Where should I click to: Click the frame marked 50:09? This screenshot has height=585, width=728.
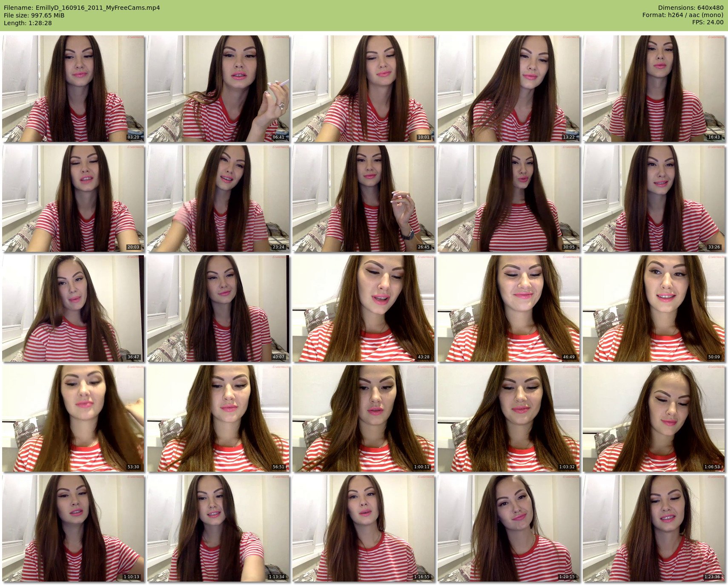tap(653, 308)
